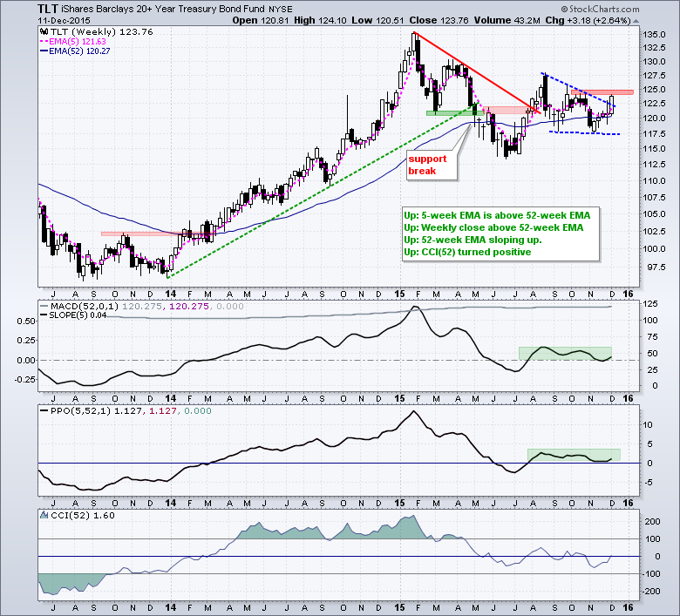Click the NYSE exchange label
This screenshot has width=680, height=616.
281,10
